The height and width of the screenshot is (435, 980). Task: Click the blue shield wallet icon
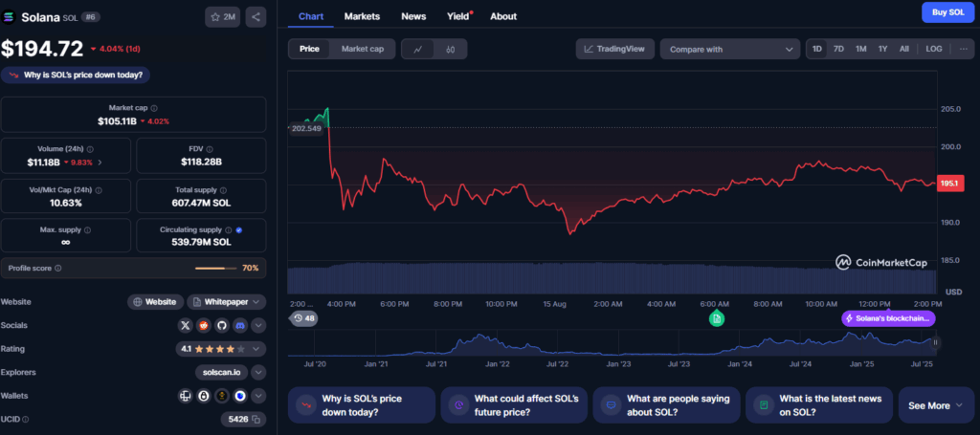tap(240, 396)
